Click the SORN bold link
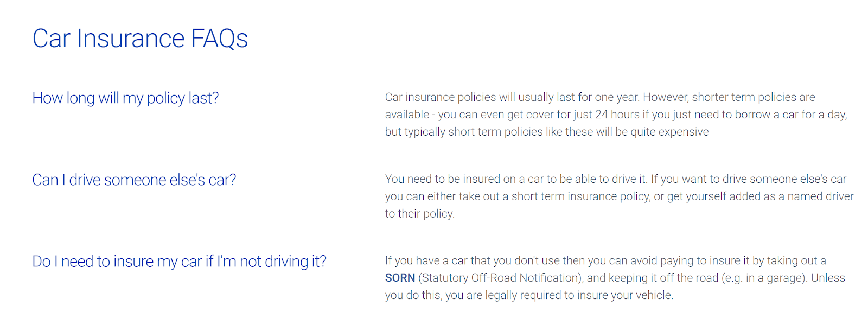The image size is (868, 318). (x=400, y=278)
